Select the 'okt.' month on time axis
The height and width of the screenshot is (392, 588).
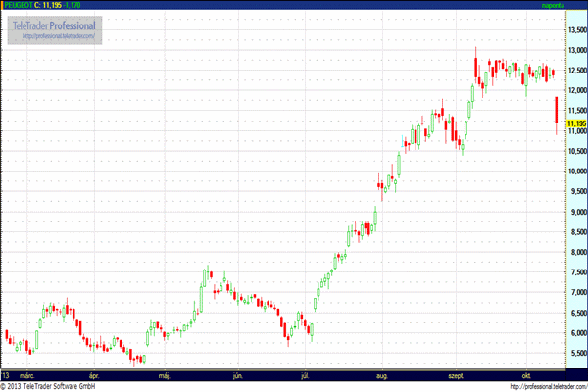[526, 374]
